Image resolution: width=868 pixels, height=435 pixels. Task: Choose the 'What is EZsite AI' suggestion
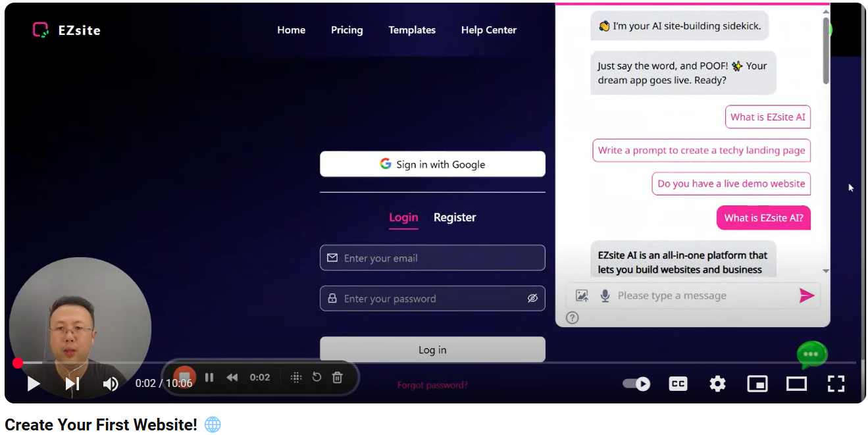pos(768,117)
